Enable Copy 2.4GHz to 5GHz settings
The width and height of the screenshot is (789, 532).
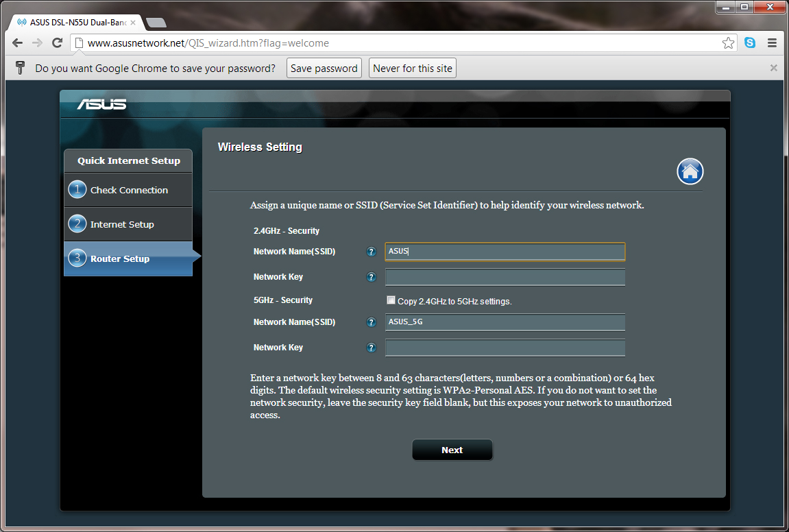pos(391,300)
